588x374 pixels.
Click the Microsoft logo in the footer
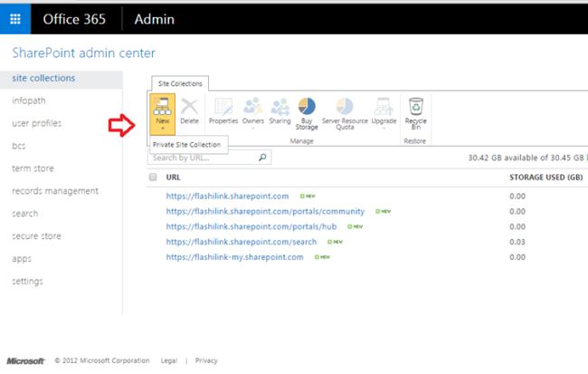25,360
